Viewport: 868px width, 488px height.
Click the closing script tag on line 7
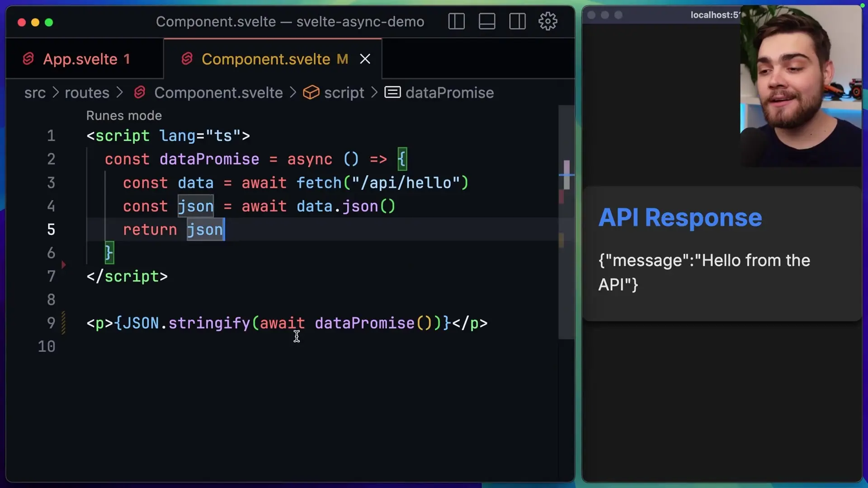(127, 277)
